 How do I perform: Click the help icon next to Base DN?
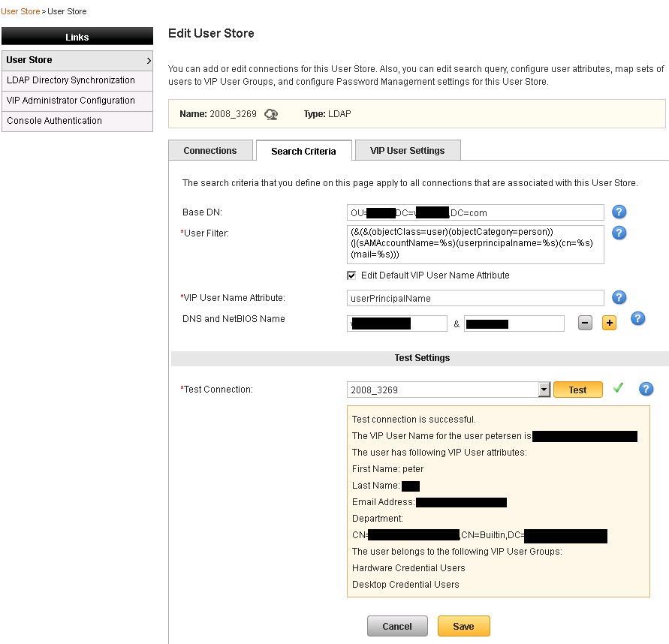619,212
